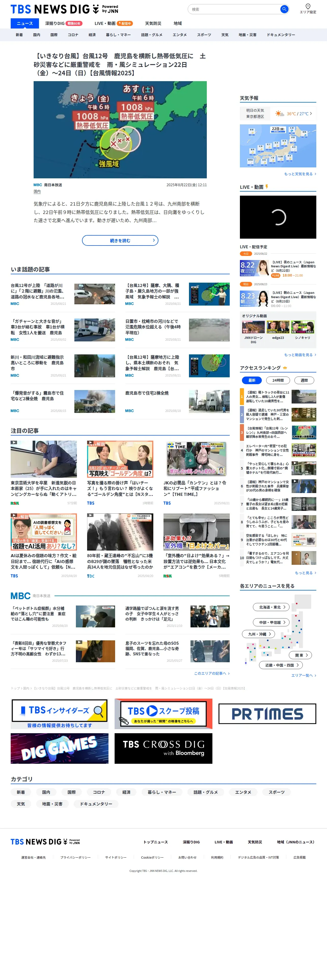
Task: Select スポーツ in the category bar
Action: [204, 35]
